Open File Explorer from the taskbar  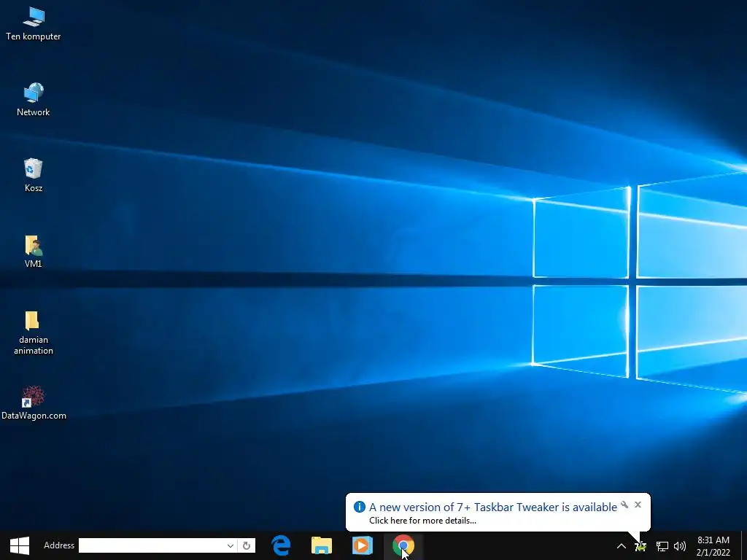(x=322, y=545)
